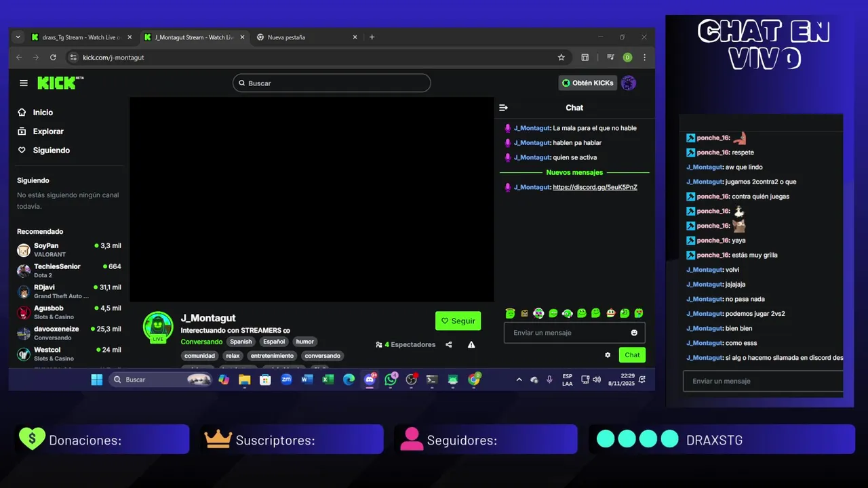The height and width of the screenshot is (488, 868).
Task: Open Zoom from the taskbar
Action: coord(286,380)
